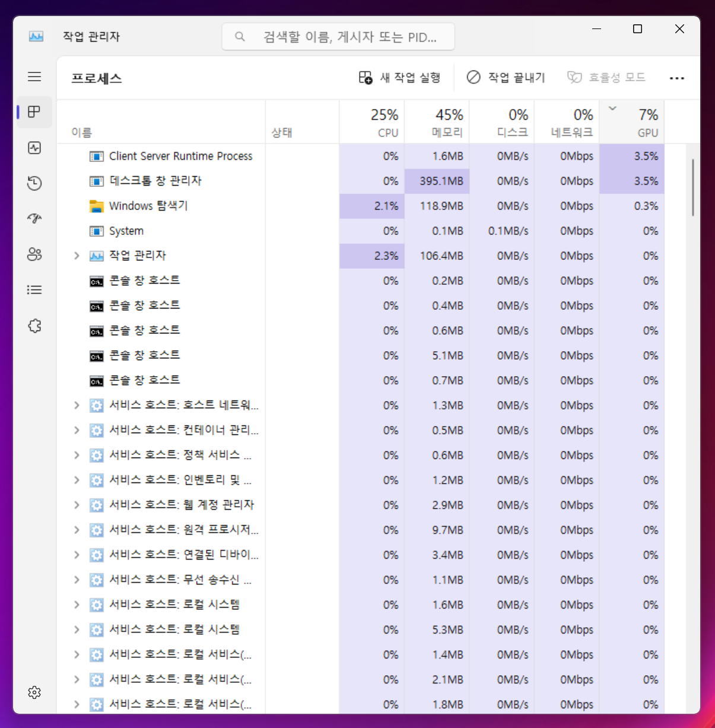Select the Processes sidebar icon
This screenshot has width=715, height=728.
point(34,112)
